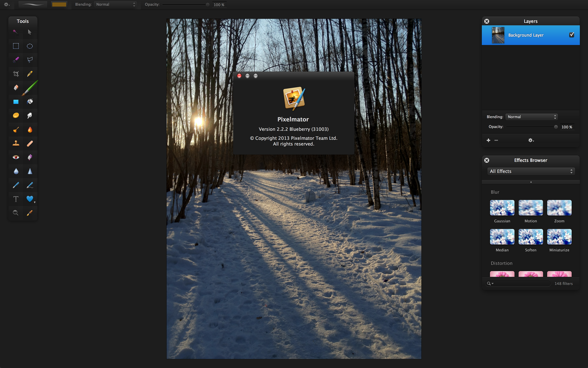
Task: Close the About Pixelmator window
Action: point(239,76)
